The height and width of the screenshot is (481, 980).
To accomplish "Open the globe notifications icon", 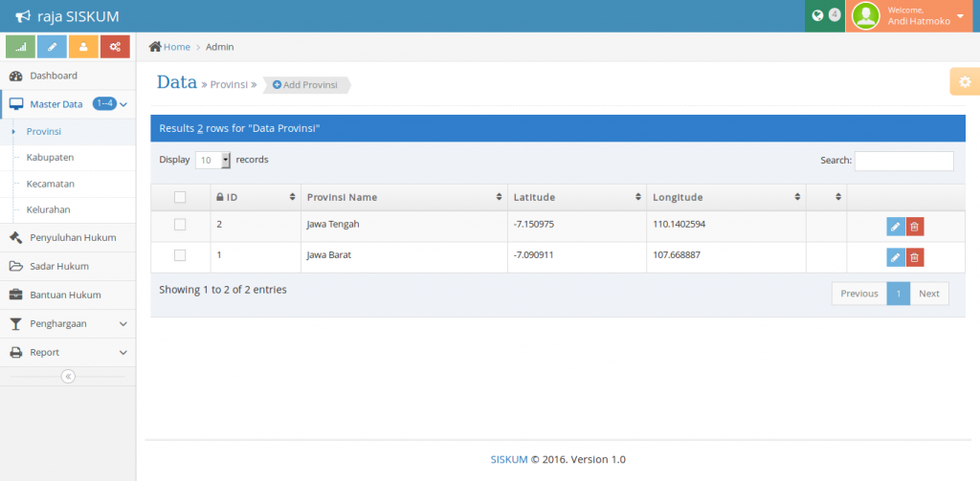I will [817, 15].
